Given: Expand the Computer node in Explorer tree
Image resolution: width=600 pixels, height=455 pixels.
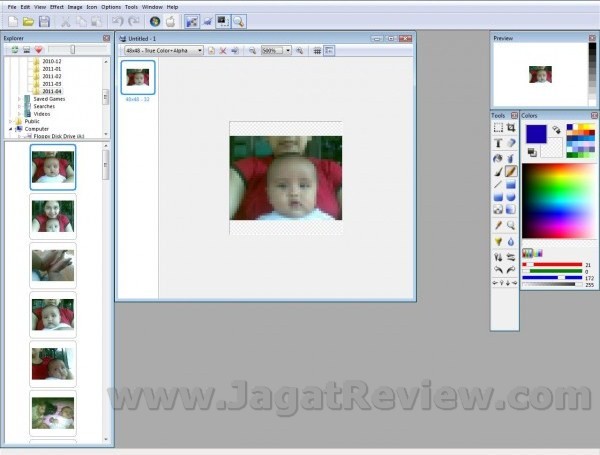Looking at the screenshot, I should tap(11, 128).
